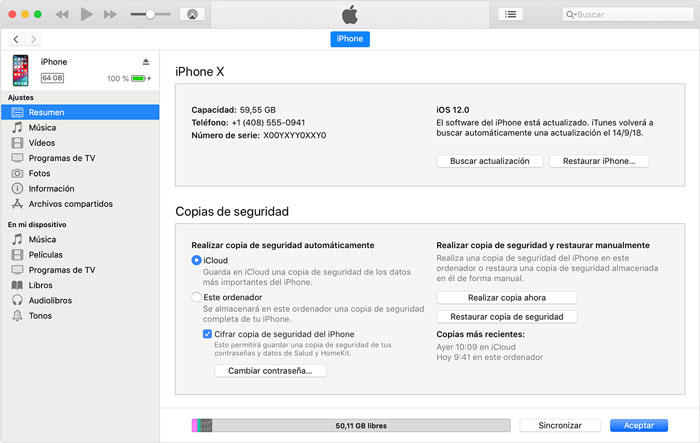The width and height of the screenshot is (700, 443).
Task: Click the headphones icon beside Audiolibros
Action: pos(17,300)
